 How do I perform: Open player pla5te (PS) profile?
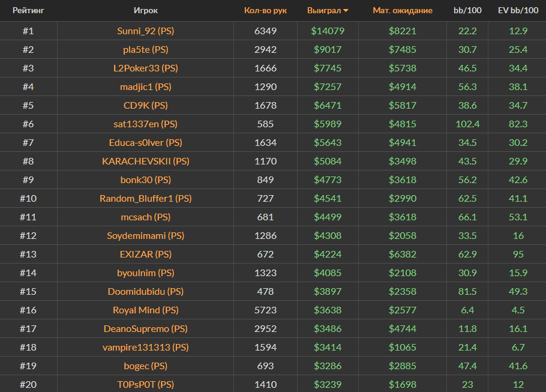146,49
